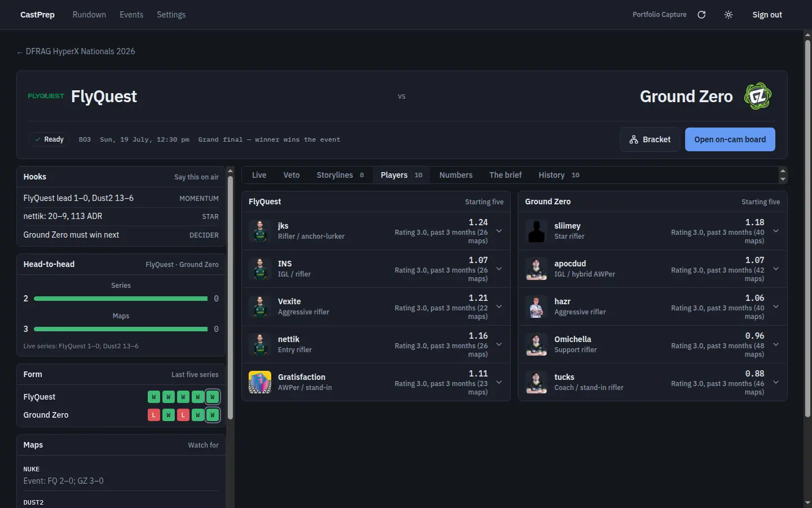812x508 pixels.
Task: Expand Omichella player details chevron
Action: 776,344
